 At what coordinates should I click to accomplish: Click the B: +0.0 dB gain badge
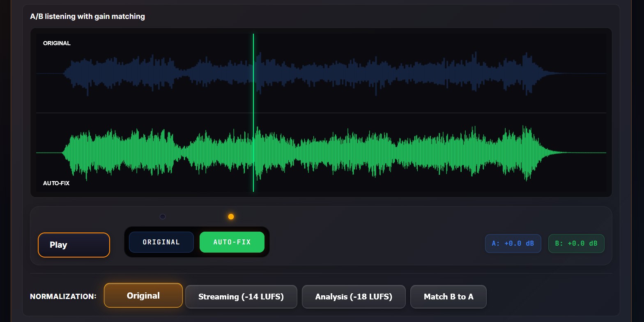tap(576, 244)
